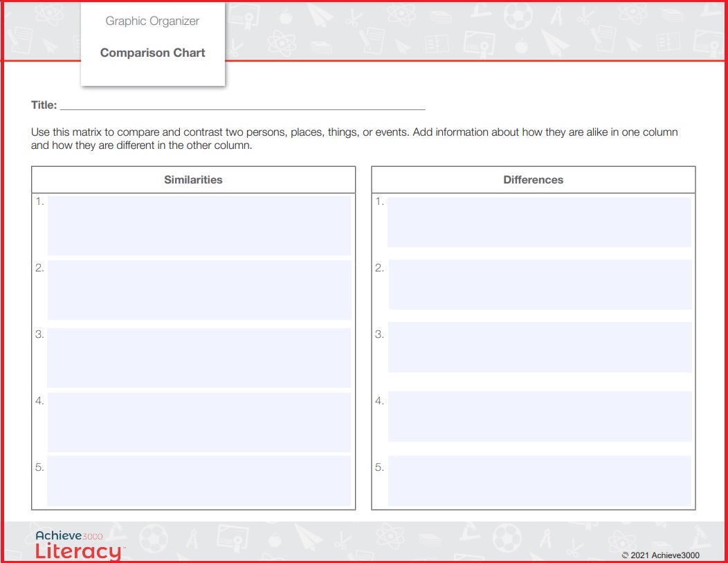The width and height of the screenshot is (728, 563).
Task: Select Differences field number 1
Action: coord(540,222)
